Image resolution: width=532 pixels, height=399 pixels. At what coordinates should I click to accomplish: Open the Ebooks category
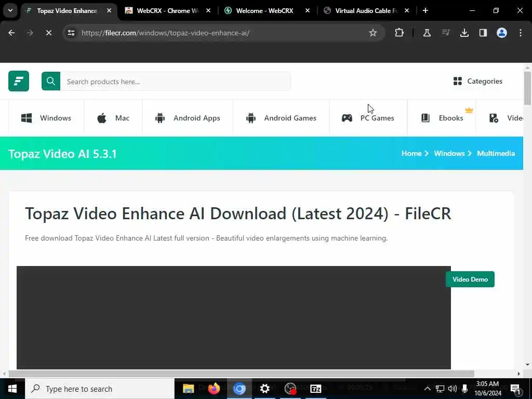coord(442,118)
